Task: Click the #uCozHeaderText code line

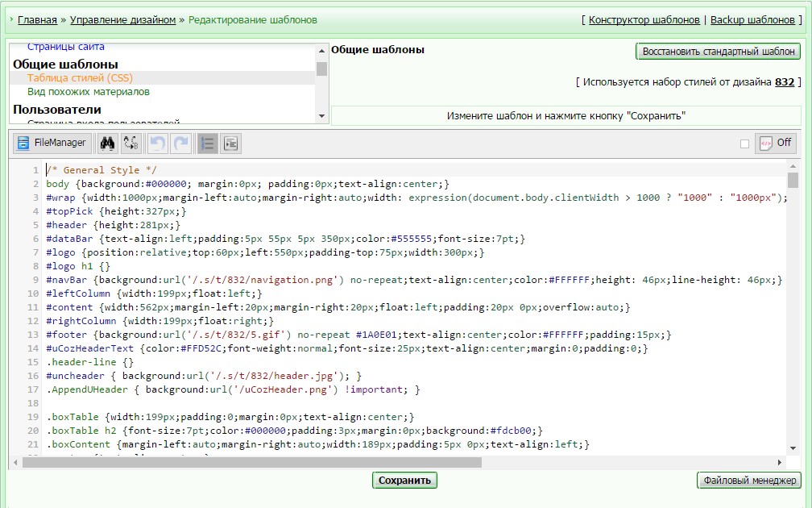Action: point(347,349)
